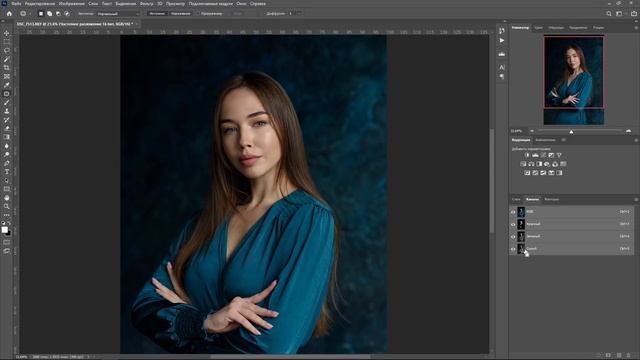Click Navigator zoom in button

(629, 131)
